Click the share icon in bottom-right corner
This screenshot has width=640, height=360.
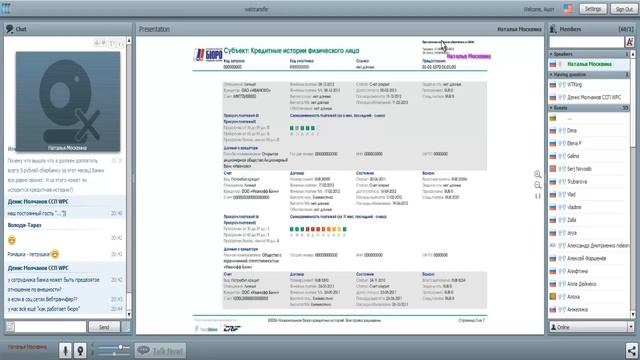631,351
